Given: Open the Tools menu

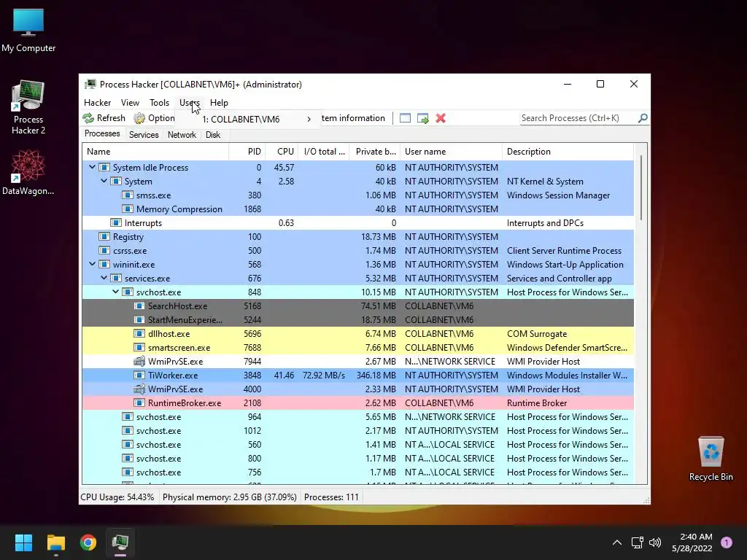Looking at the screenshot, I should [159, 102].
